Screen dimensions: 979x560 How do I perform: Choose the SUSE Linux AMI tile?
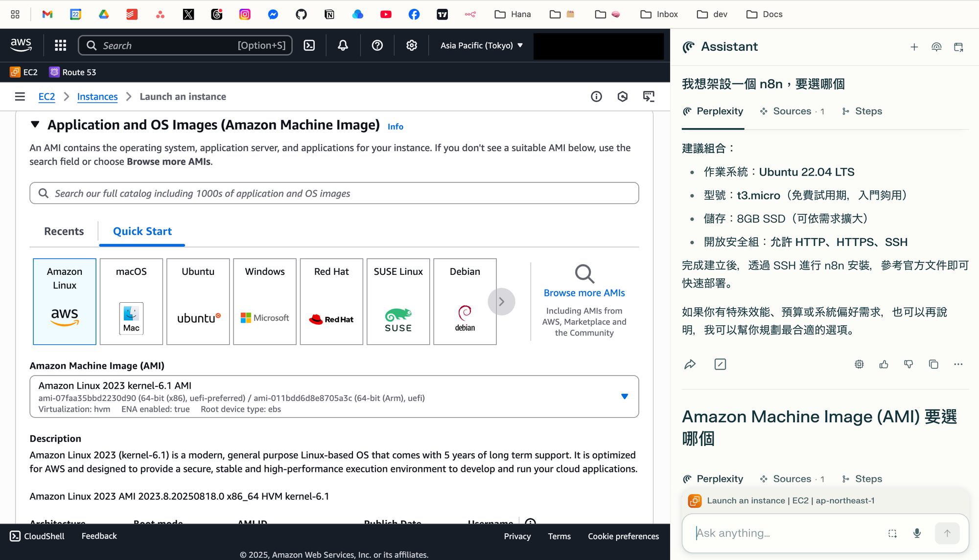398,302
